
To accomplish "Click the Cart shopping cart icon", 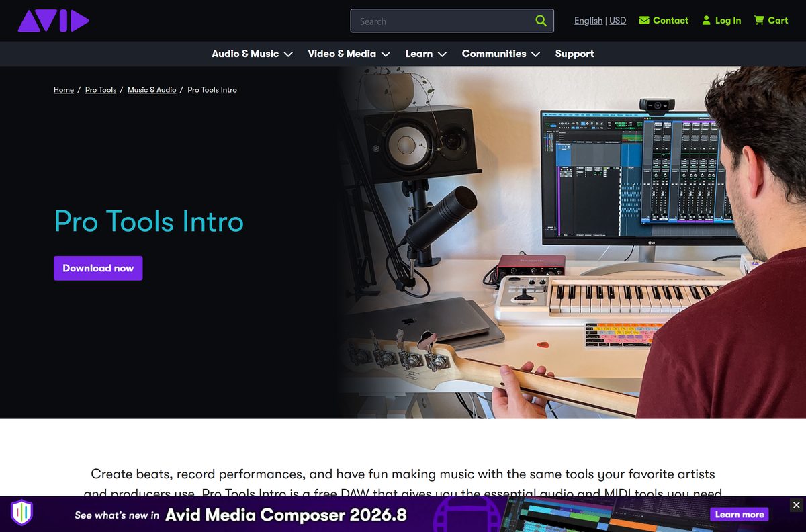I will pos(759,21).
